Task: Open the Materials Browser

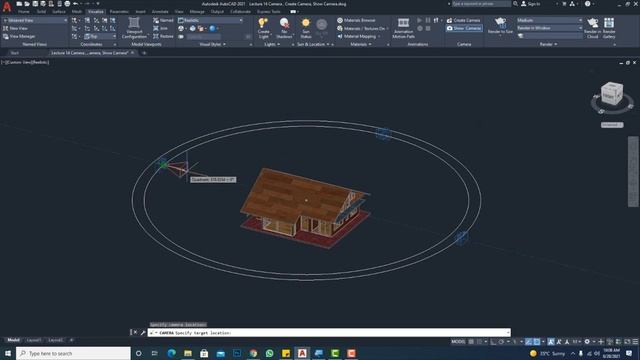Action: tap(356, 20)
